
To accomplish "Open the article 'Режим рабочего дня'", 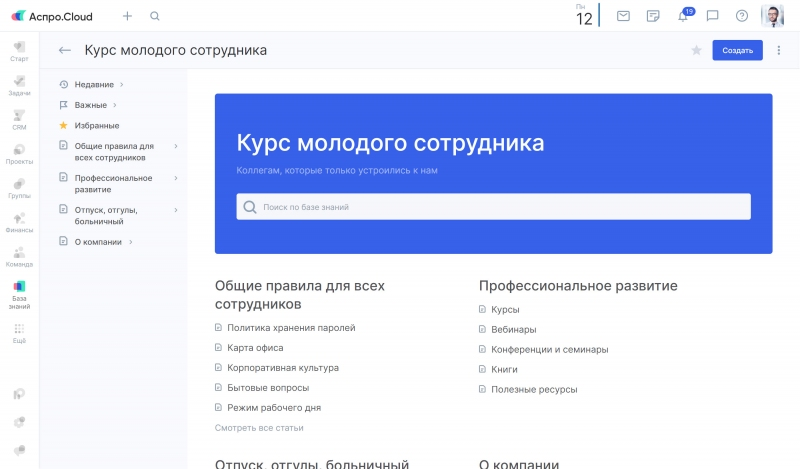I will pos(274,407).
